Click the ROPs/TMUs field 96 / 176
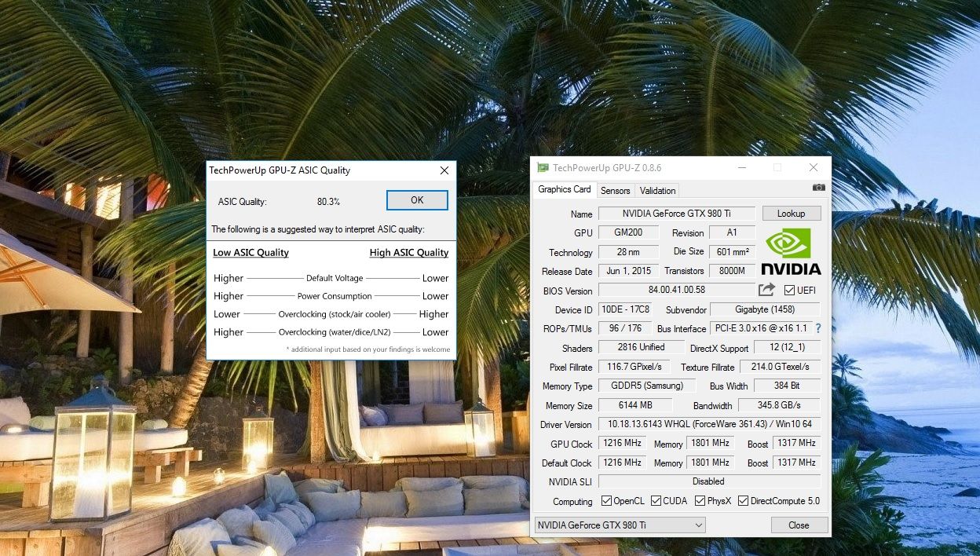The width and height of the screenshot is (980, 556). pos(624,328)
